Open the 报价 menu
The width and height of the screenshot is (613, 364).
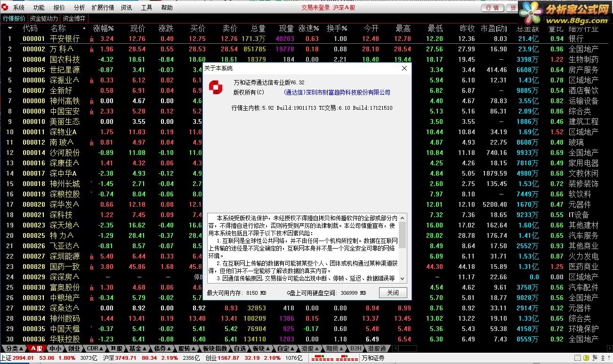click(59, 8)
